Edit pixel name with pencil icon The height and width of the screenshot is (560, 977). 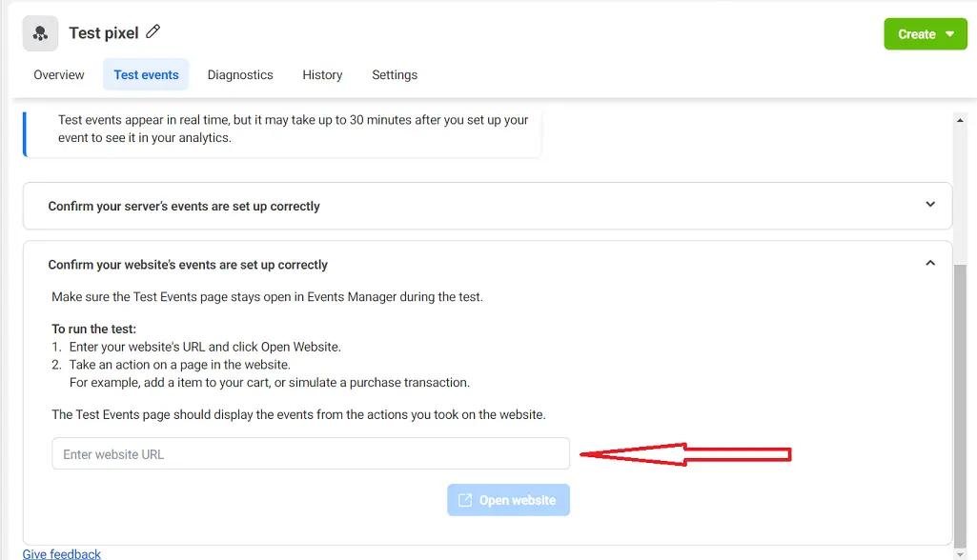tap(153, 31)
